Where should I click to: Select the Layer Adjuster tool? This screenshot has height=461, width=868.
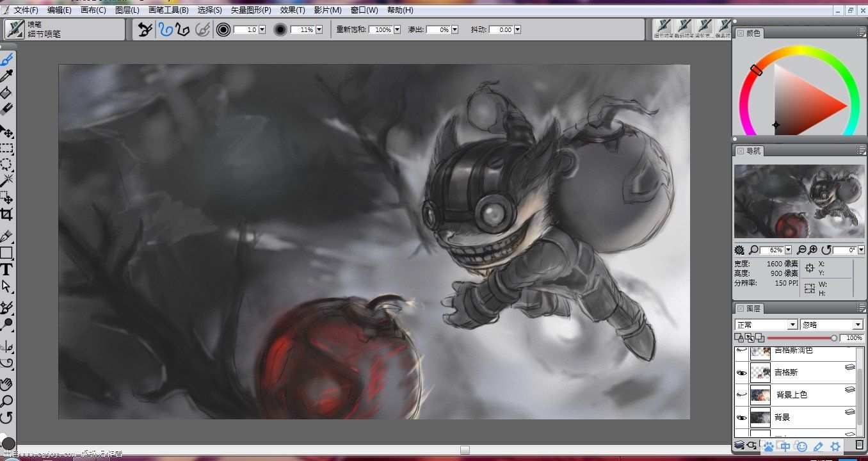7,133
